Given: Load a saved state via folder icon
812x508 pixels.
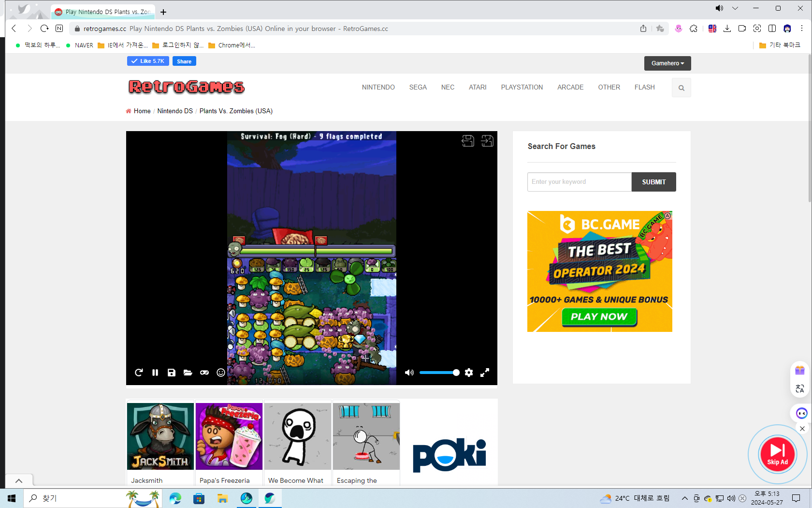Looking at the screenshot, I should tap(188, 373).
